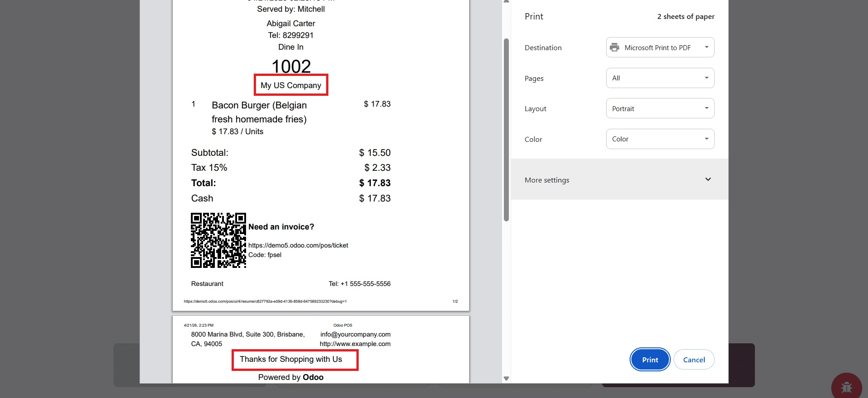Click the Tax amount $ 2.33
Viewport: 868px width, 398px height.
coord(378,168)
